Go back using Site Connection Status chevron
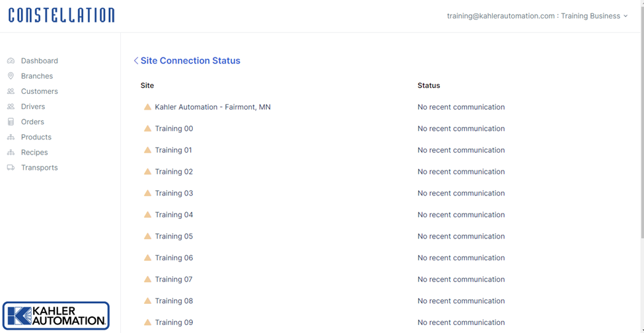 point(136,61)
